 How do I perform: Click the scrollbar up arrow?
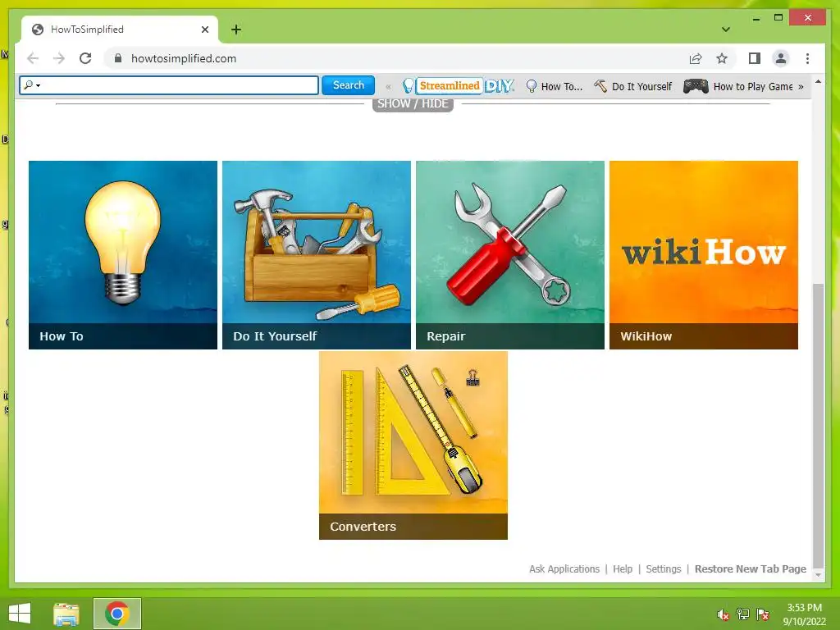pyautogui.click(x=818, y=82)
